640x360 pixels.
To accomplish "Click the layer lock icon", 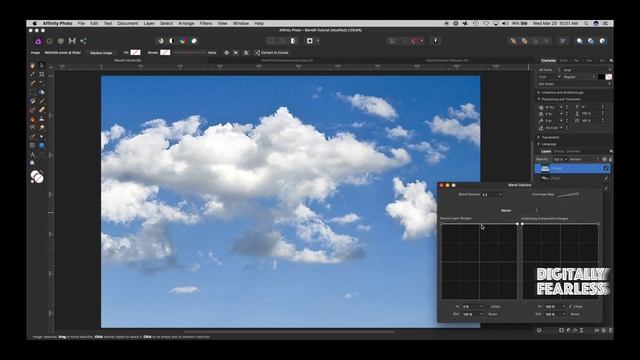I will point(610,159).
